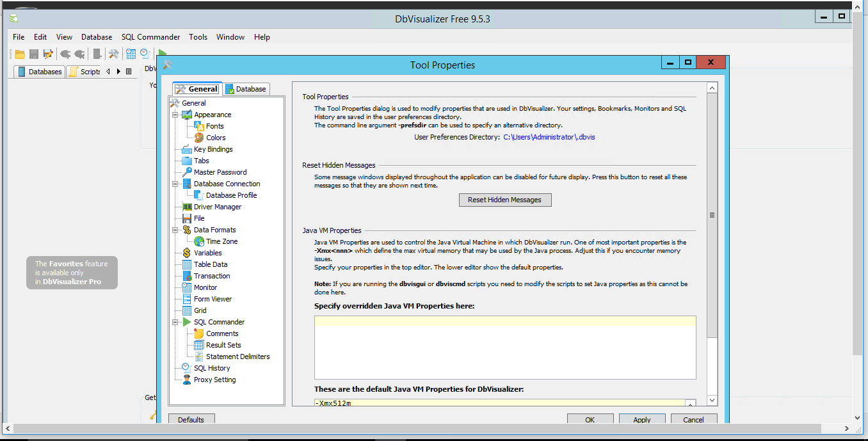
Task: Collapse the Appearance tree node
Action: coord(175,115)
